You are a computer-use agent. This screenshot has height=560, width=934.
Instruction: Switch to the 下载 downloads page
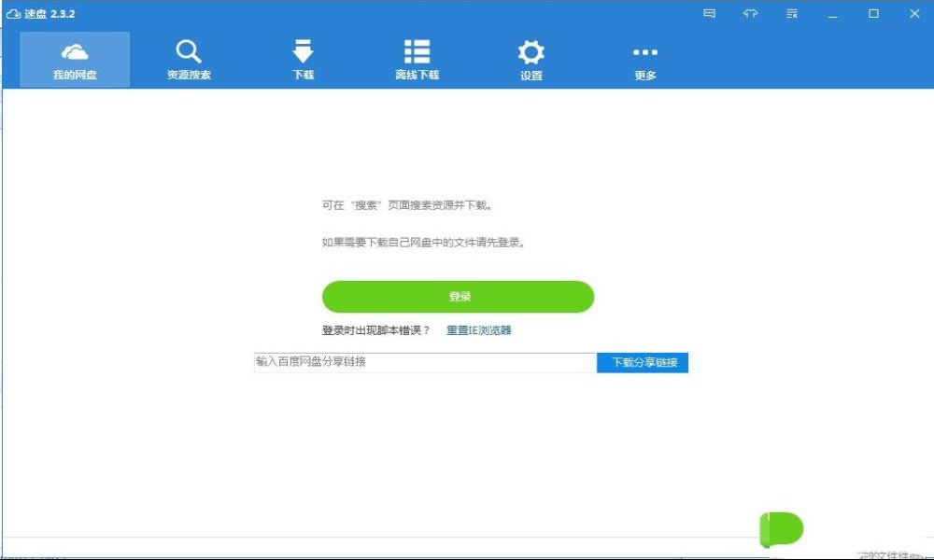(x=303, y=58)
